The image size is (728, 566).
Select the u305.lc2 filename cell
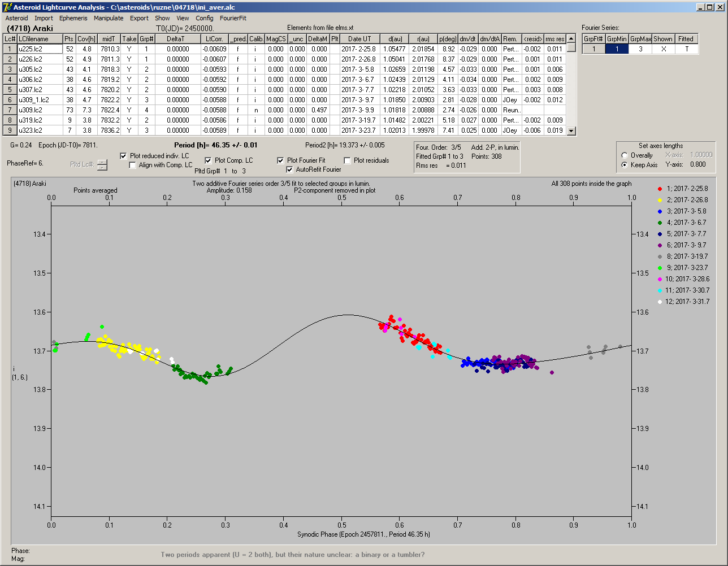point(40,69)
